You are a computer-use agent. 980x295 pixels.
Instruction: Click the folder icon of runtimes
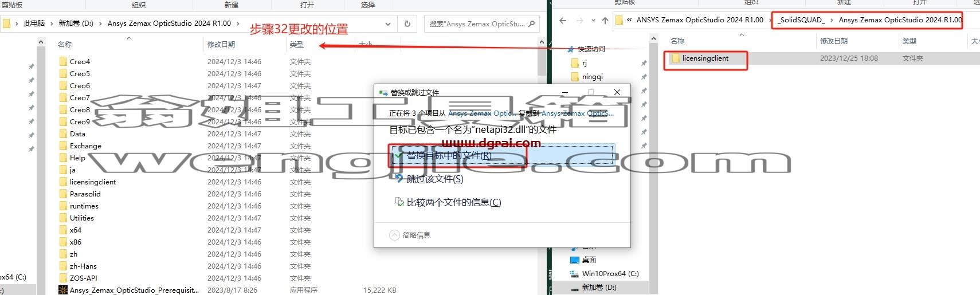click(64, 206)
